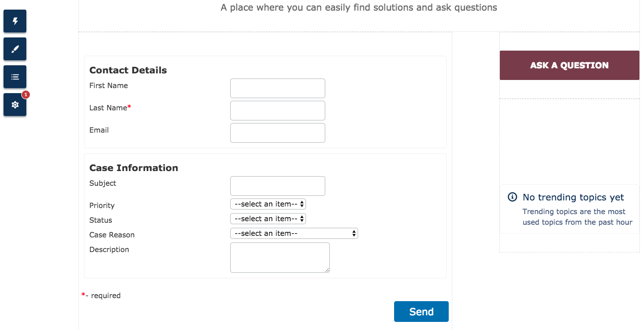Click the Subject input field

tap(277, 186)
